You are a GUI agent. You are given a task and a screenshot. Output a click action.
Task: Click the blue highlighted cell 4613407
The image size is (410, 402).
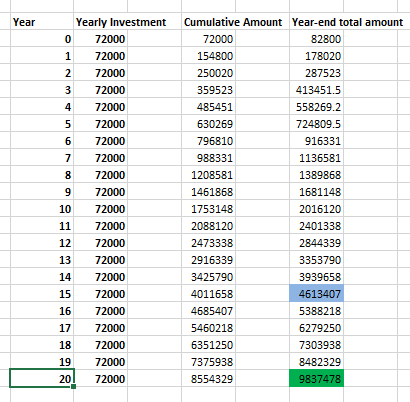[316, 293]
